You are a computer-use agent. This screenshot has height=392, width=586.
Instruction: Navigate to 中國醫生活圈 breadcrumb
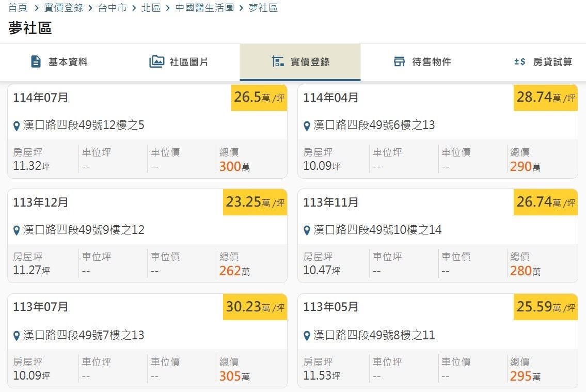(x=204, y=8)
